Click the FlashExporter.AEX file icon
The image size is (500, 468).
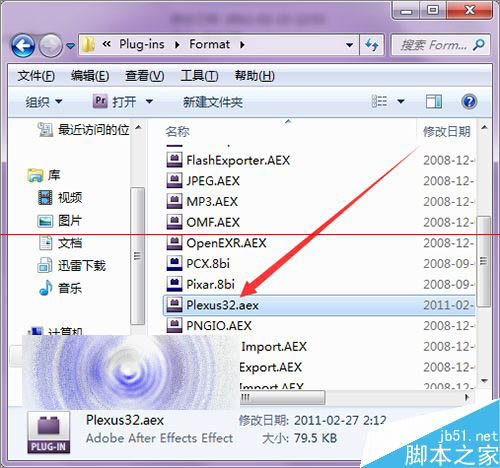[x=174, y=160]
